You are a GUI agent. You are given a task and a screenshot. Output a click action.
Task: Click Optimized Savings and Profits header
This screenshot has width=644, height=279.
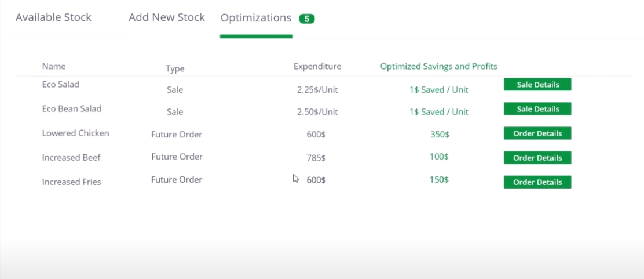click(438, 66)
